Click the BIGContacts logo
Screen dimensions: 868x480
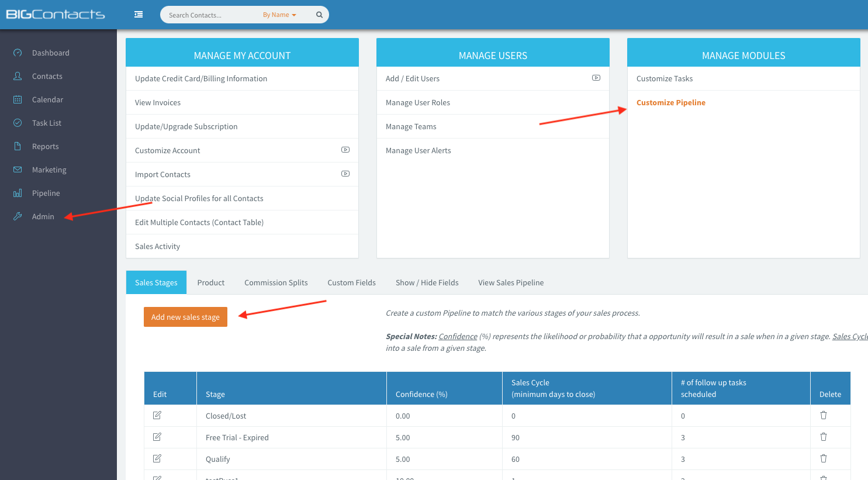coord(56,14)
